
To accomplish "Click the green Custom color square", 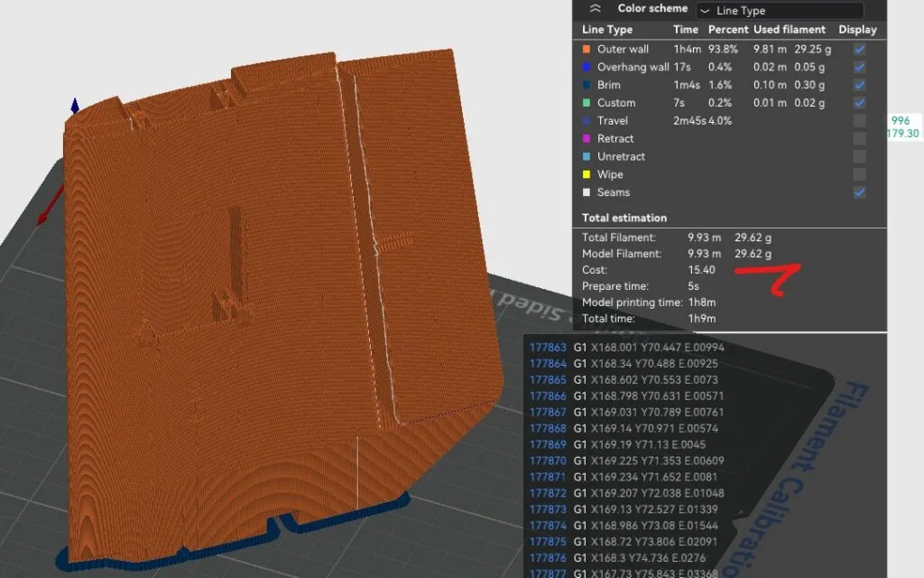I will click(587, 103).
